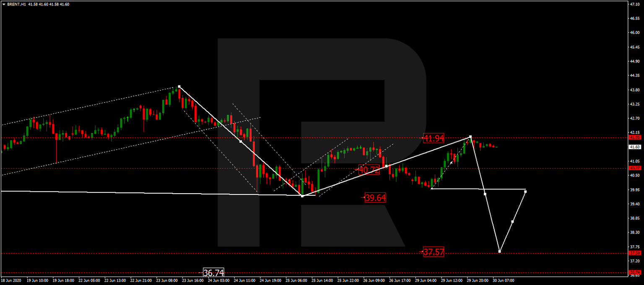This screenshot has width=644, height=285.
Task: Click the red 40.77 level tag on price axis
Action: 635,168
